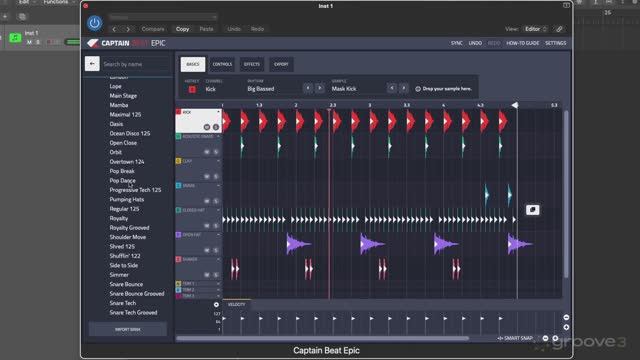
Task: Select the Velocity tab in lower lane
Action: pos(236,304)
